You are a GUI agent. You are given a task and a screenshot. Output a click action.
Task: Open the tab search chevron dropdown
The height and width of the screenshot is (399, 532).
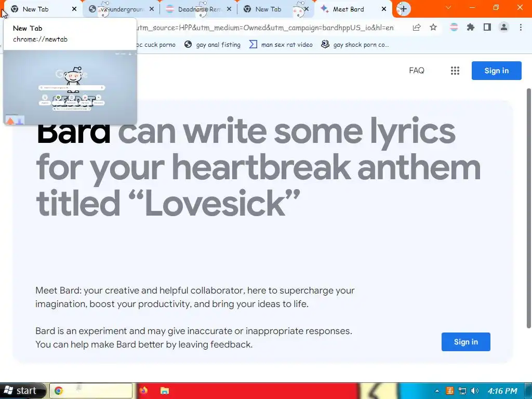[x=448, y=7]
